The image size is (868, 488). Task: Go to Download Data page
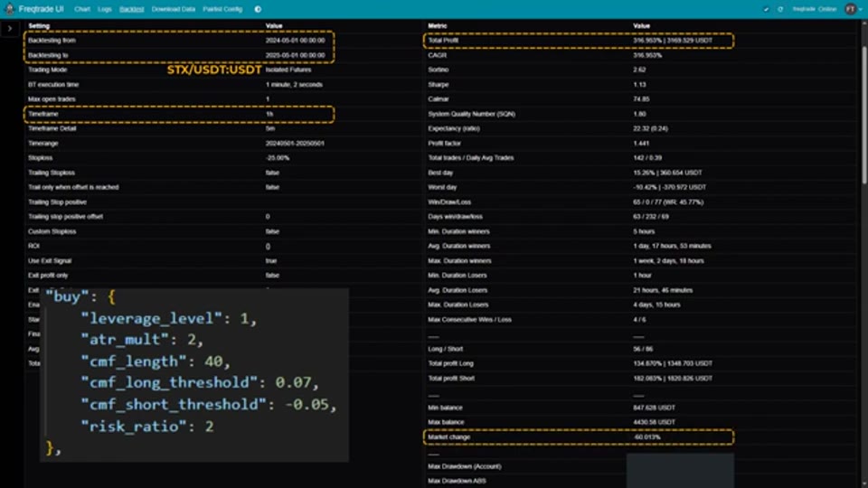pos(174,9)
